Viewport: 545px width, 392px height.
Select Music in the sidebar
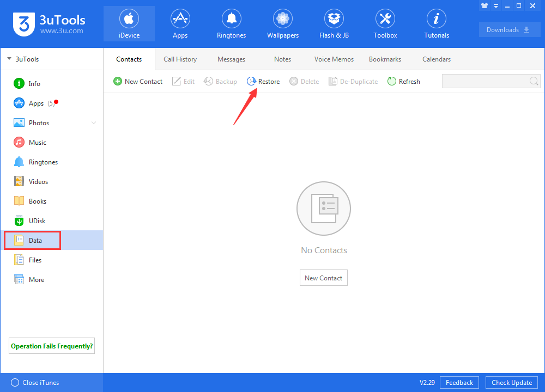pyautogui.click(x=52, y=142)
